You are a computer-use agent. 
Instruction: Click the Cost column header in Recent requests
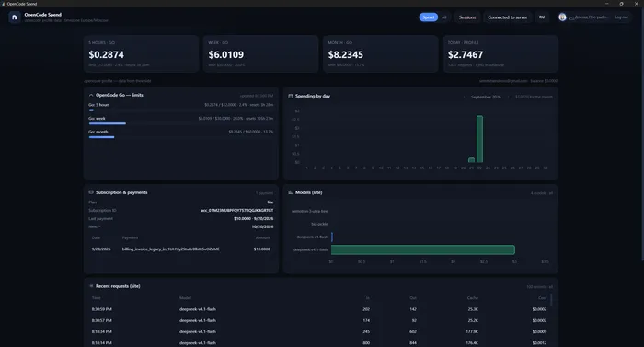point(542,298)
